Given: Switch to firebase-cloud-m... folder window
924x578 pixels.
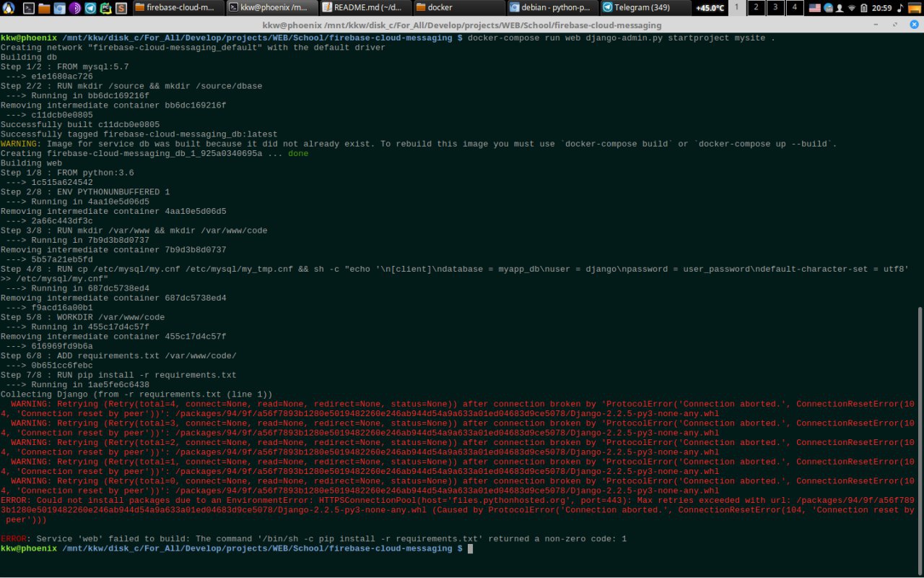Looking at the screenshot, I should (178, 8).
